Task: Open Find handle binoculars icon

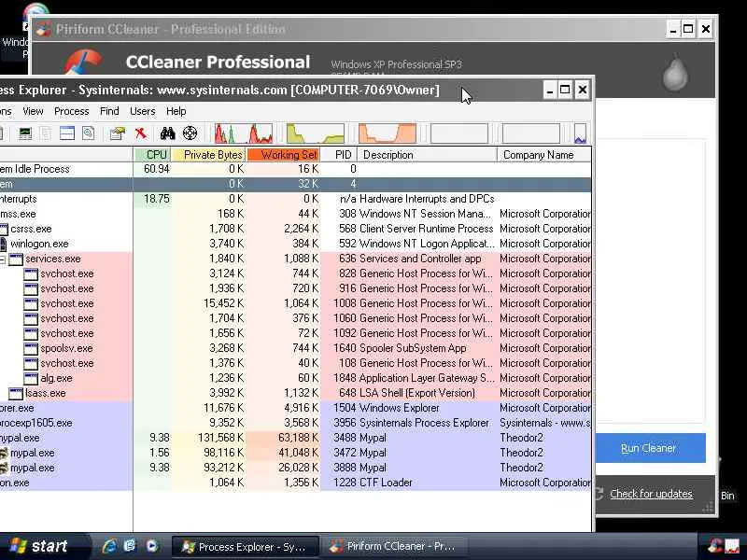Action: [167, 133]
